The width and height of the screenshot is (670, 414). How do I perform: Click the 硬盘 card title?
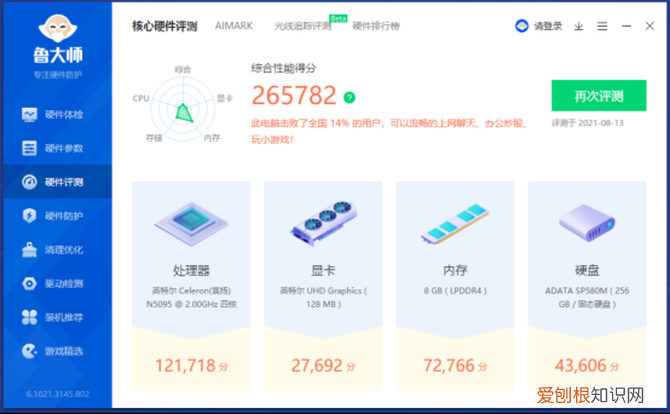pyautogui.click(x=587, y=270)
